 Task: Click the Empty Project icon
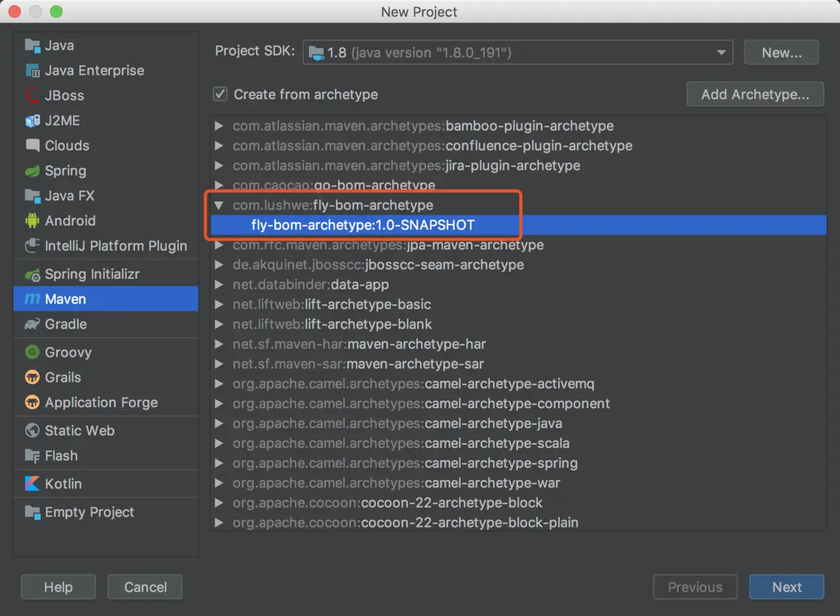pyautogui.click(x=33, y=512)
